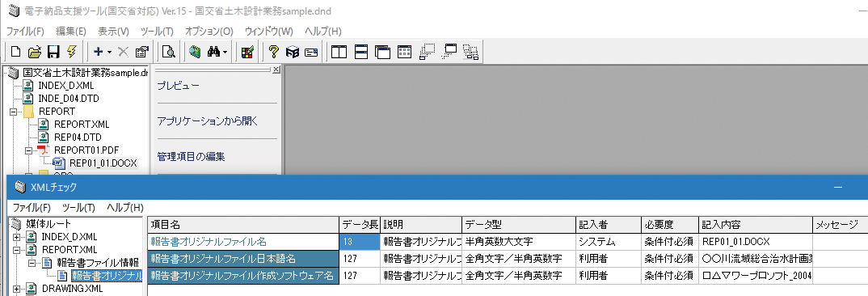Expand DRAWING.XML node in XML check tree

coord(16,288)
